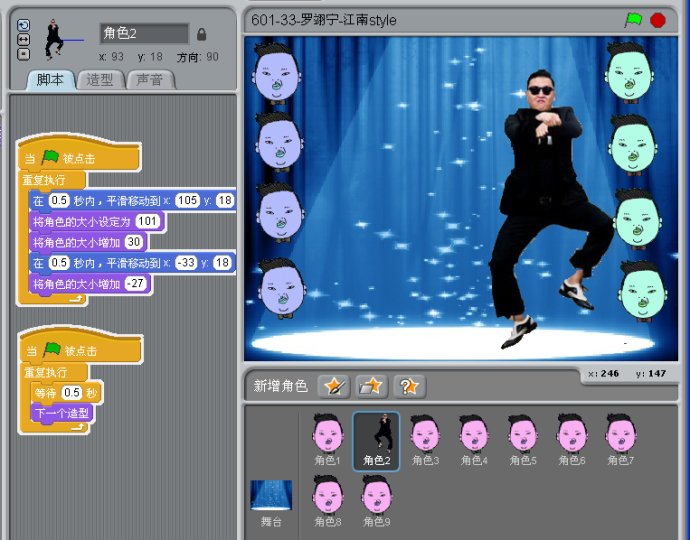
Task: Paint a new sprite with the brush-star button
Action: tap(334, 386)
